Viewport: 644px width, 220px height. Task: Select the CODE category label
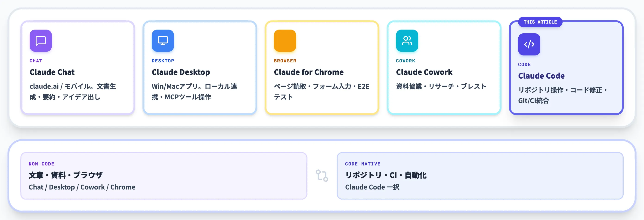524,64
